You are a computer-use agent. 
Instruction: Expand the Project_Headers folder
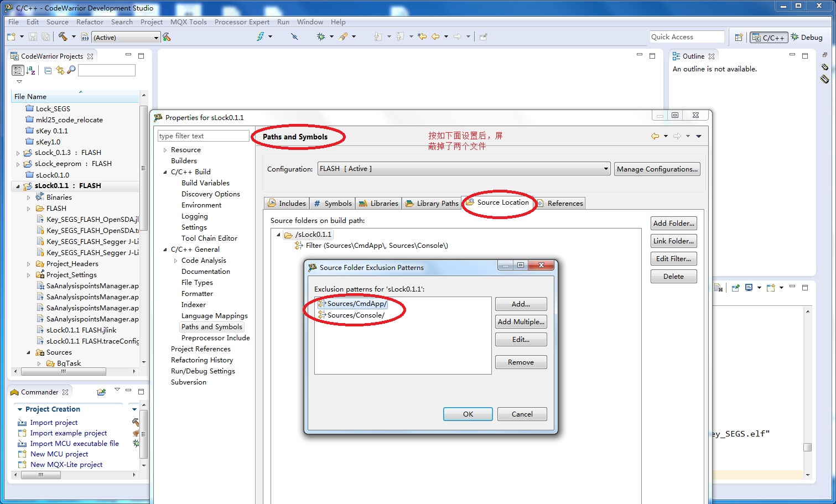click(29, 264)
